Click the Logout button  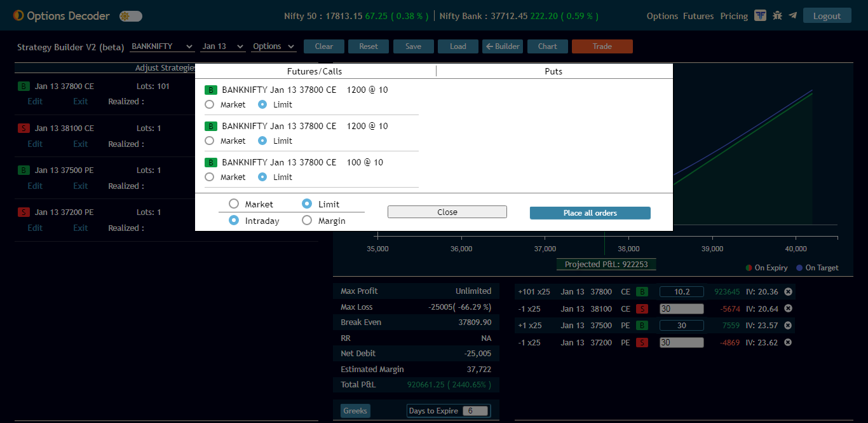(x=827, y=16)
